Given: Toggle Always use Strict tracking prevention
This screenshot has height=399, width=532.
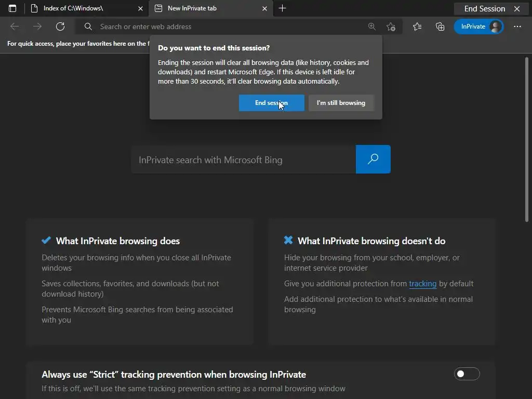Looking at the screenshot, I should (467, 374).
